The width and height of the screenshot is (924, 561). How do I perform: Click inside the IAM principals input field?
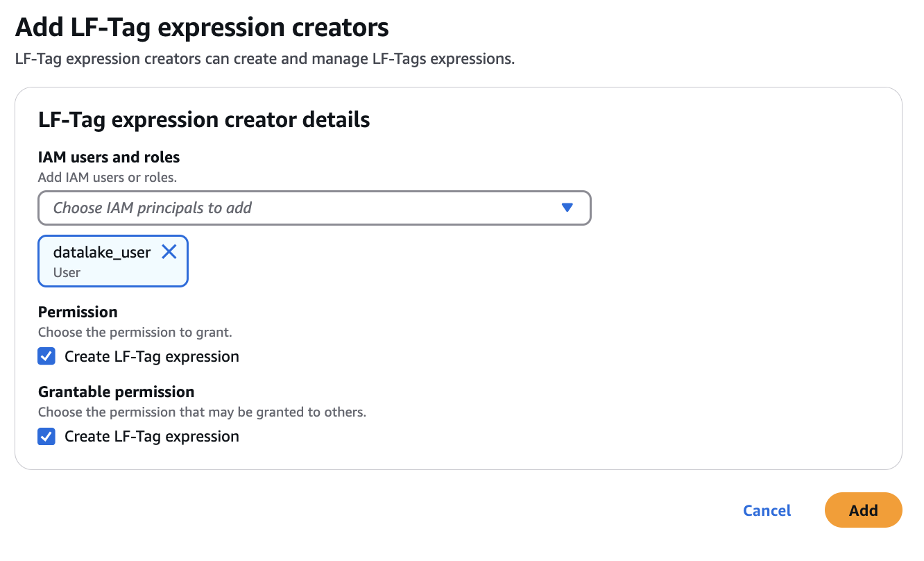click(277, 208)
